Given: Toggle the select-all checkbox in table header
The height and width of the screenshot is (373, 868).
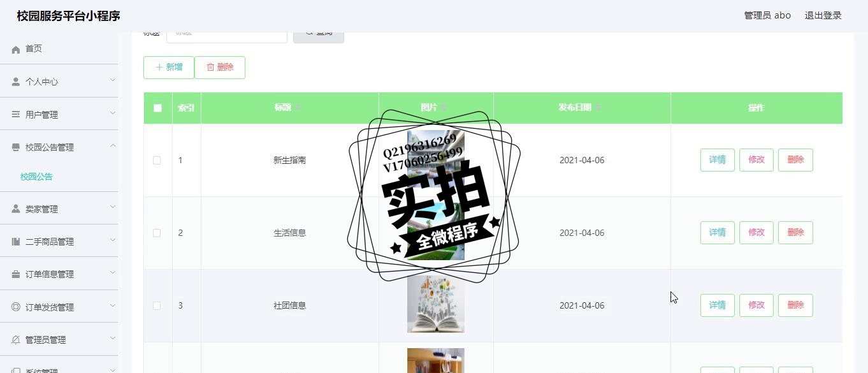Looking at the screenshot, I should pyautogui.click(x=158, y=108).
